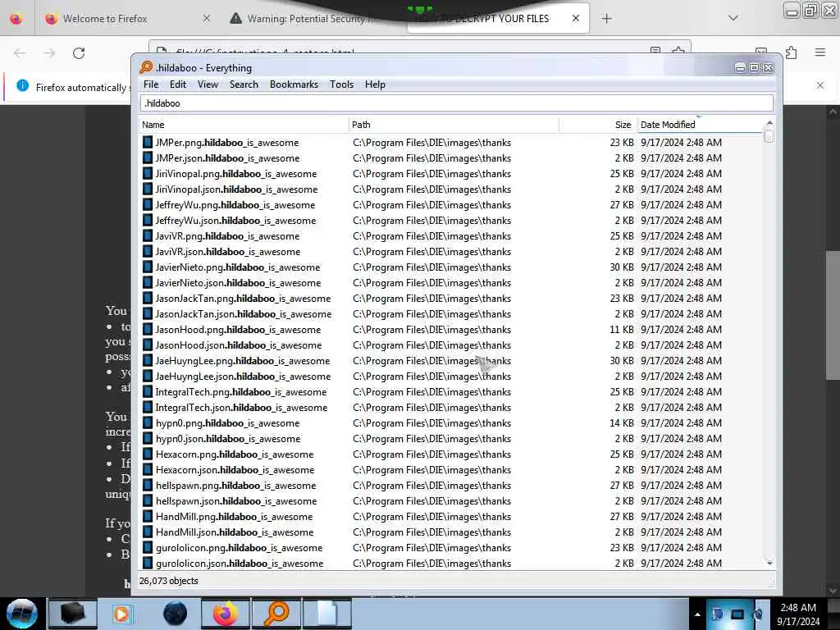Screen dimensions: 840x630
Task: Select the HandMill.png.hildaboo_is_awesome file name
Action: click(235, 517)
